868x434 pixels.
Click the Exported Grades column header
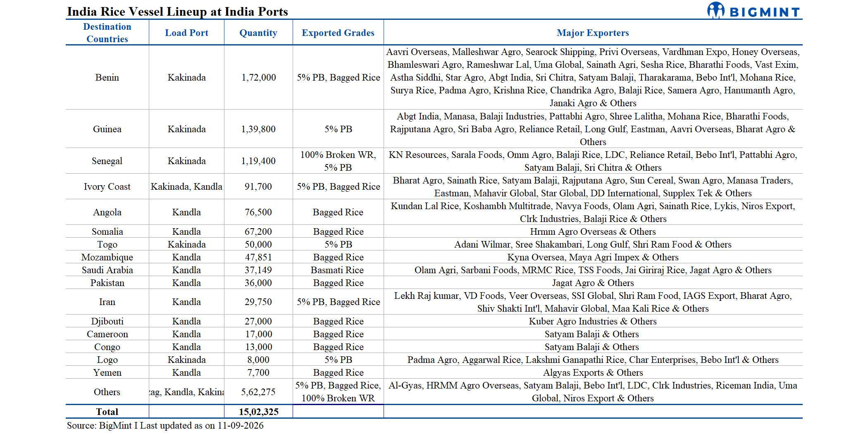coord(338,33)
